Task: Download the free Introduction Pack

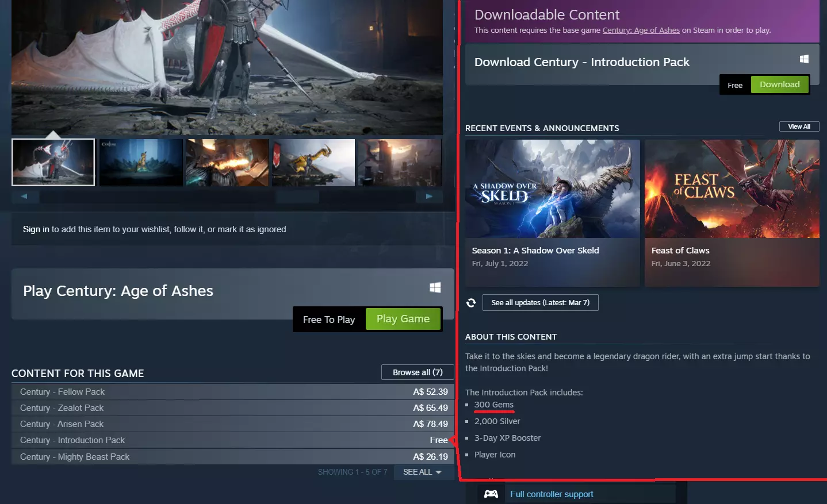Action: pos(779,84)
